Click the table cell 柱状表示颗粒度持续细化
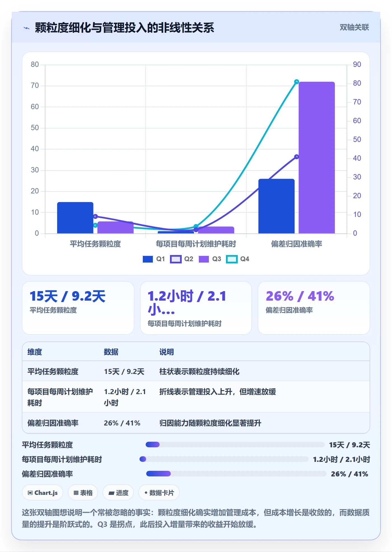 [199, 371]
